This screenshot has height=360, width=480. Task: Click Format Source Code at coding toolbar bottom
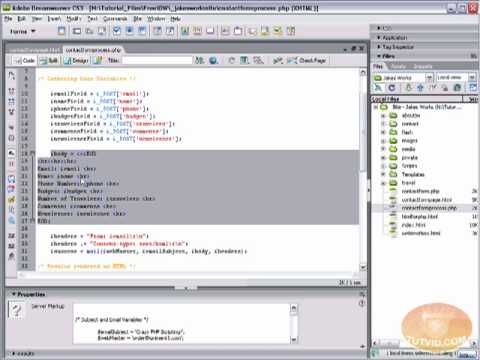coord(11,256)
